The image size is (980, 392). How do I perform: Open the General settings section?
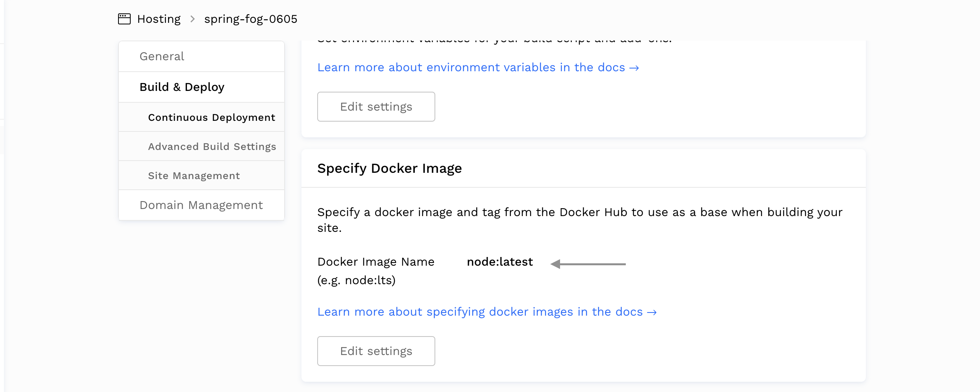[x=162, y=56]
